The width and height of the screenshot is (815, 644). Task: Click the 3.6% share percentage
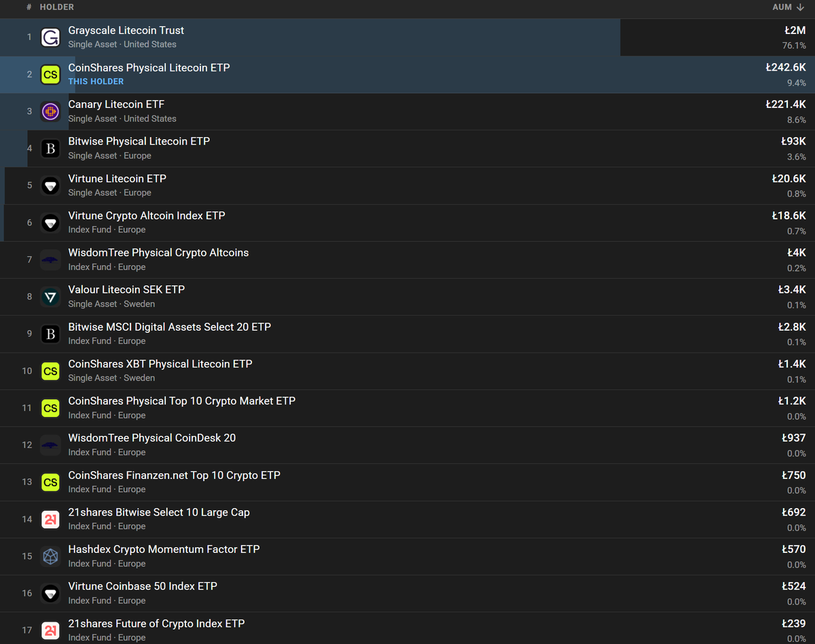point(797,157)
